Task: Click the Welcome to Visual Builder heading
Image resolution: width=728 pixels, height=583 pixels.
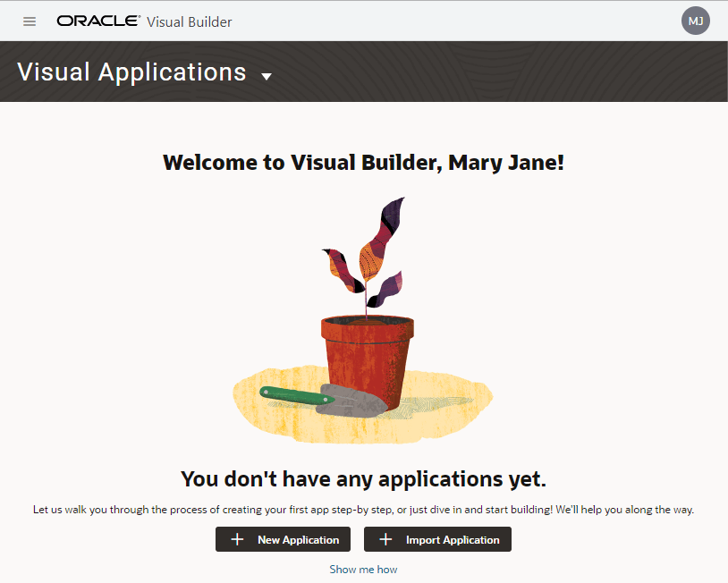Action: tap(363, 163)
